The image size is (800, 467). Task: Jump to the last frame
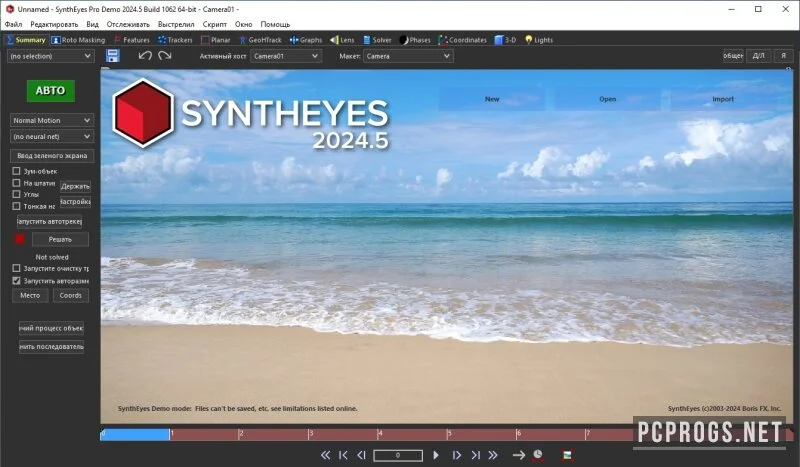click(x=475, y=455)
